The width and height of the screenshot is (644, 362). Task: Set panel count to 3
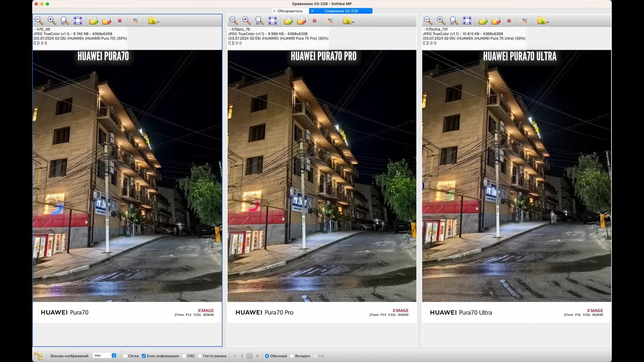(250, 356)
